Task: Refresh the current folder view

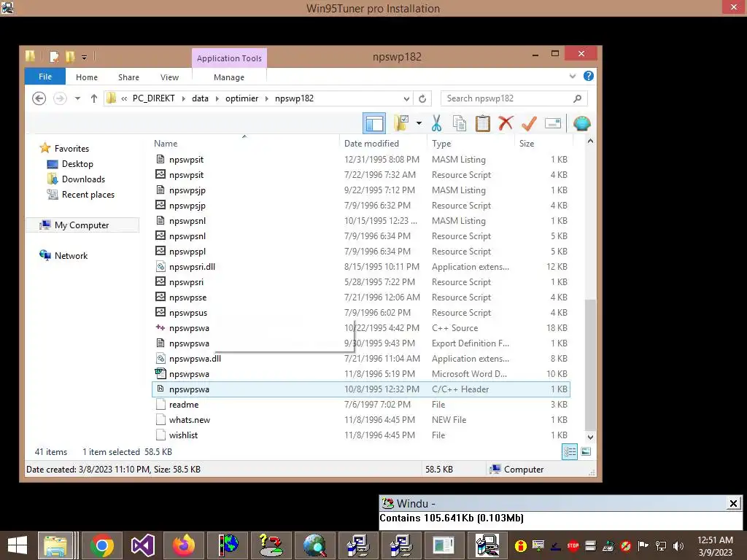Action: point(422,98)
